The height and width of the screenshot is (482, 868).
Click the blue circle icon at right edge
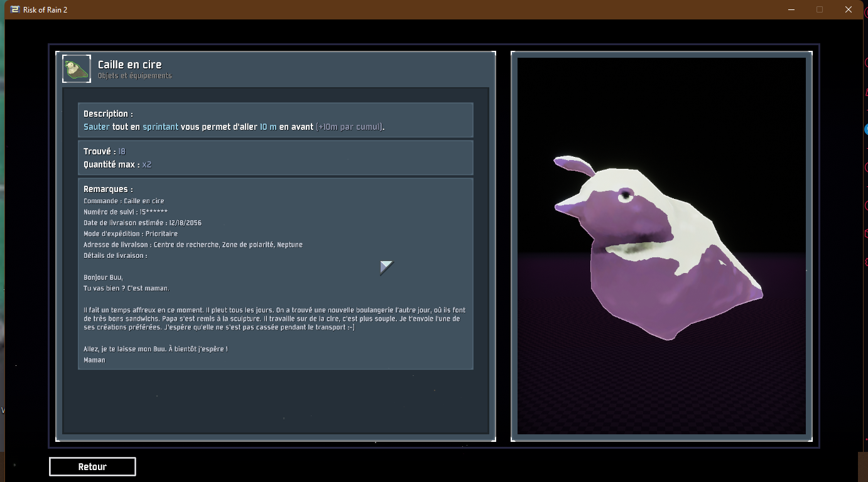click(865, 129)
